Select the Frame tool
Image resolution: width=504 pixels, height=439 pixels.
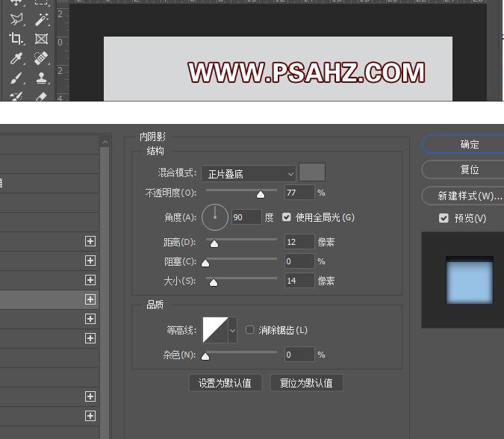[42, 39]
